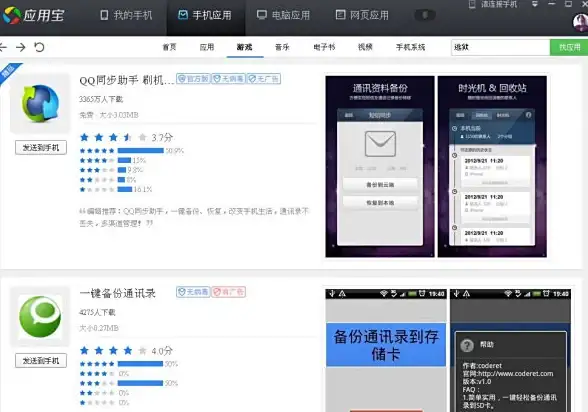The height and width of the screenshot is (412, 588).
Task: Select the 应用 sub-tab
Action: (x=207, y=47)
